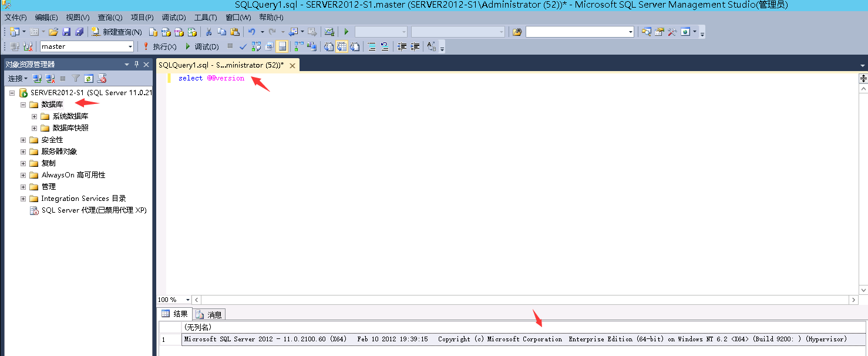The width and height of the screenshot is (868, 356).
Task: Click the Analysis Services DMX Query icon
Action: click(x=179, y=32)
